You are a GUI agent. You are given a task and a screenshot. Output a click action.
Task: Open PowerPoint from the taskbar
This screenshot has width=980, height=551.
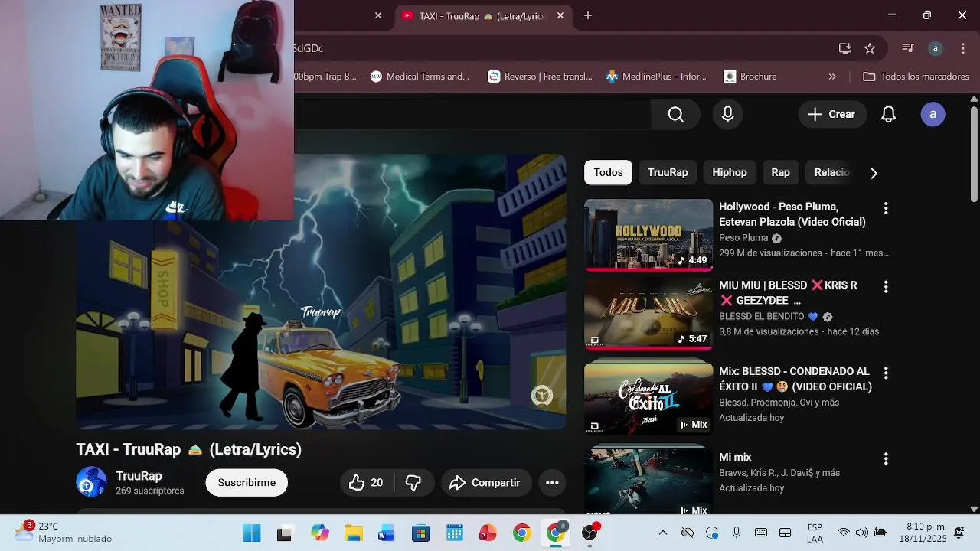coord(488,533)
